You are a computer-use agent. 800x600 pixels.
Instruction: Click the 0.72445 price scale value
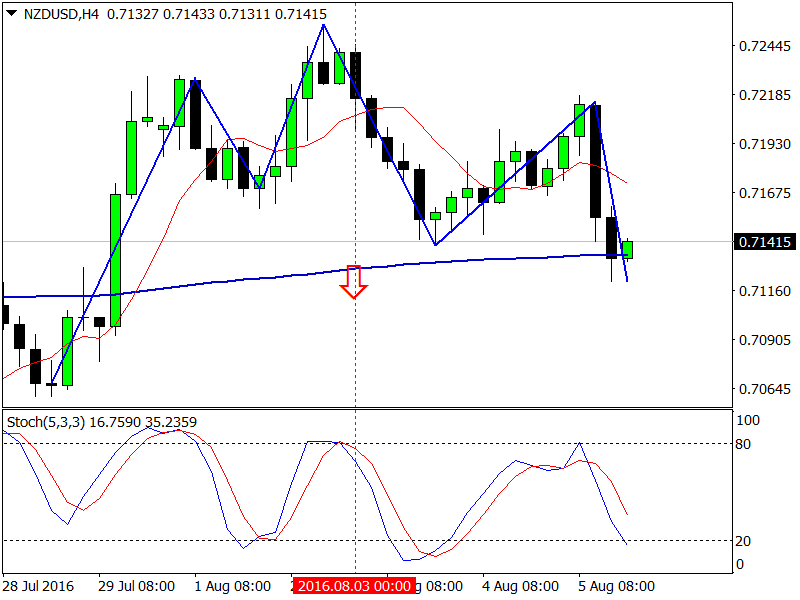[765, 46]
